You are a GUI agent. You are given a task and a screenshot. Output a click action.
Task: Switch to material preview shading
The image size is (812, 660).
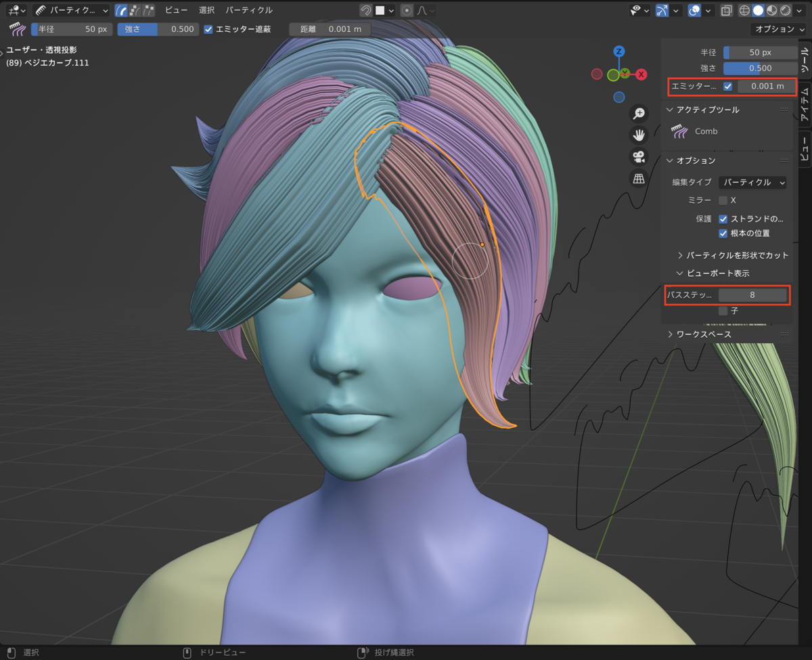772,10
